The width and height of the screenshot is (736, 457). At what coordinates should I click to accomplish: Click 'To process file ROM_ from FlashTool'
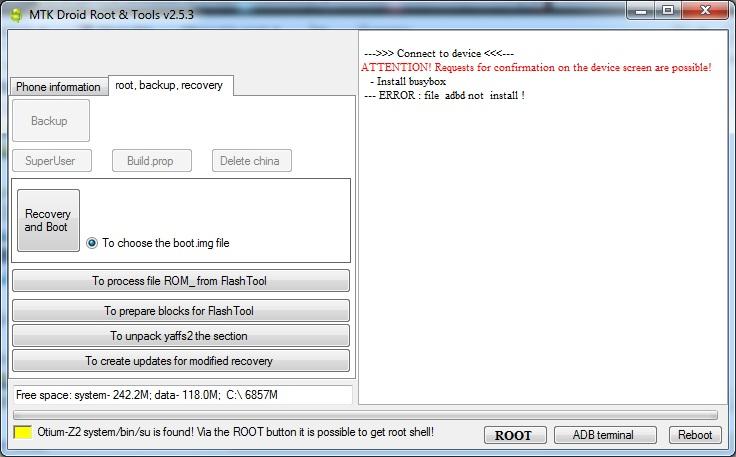(181, 281)
